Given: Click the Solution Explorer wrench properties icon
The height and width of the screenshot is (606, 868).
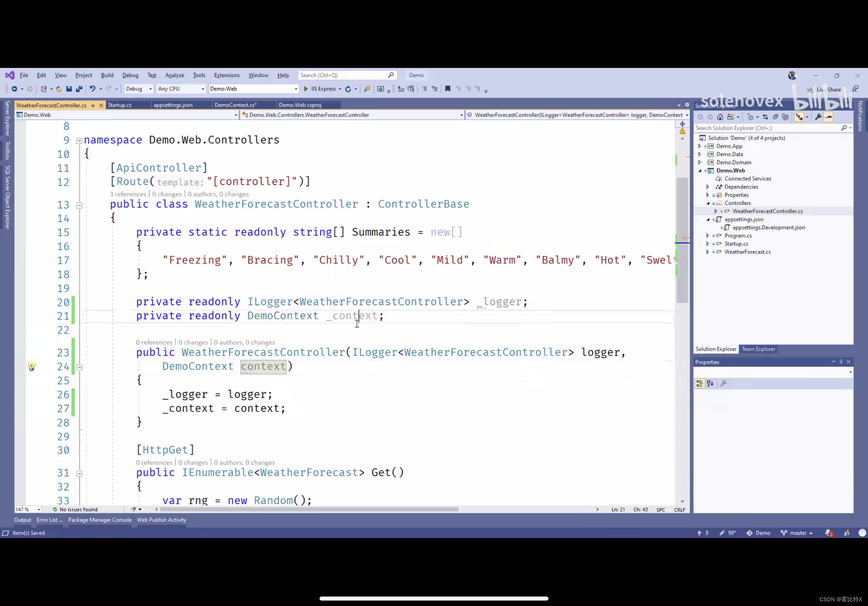Looking at the screenshot, I should click(818, 117).
